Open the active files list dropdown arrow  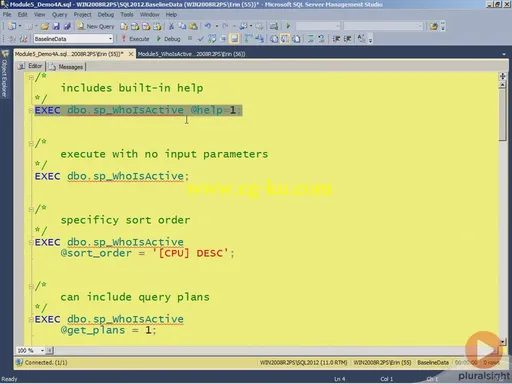(504, 54)
